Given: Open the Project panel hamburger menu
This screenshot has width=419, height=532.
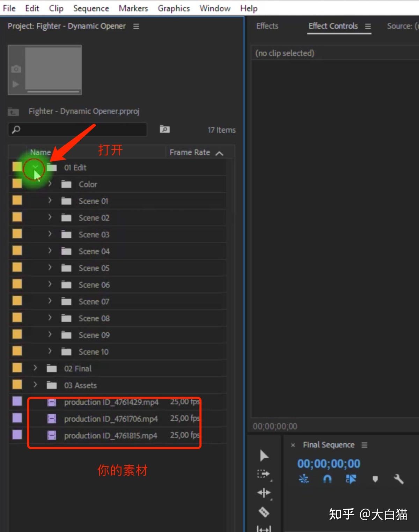Looking at the screenshot, I should tap(136, 26).
